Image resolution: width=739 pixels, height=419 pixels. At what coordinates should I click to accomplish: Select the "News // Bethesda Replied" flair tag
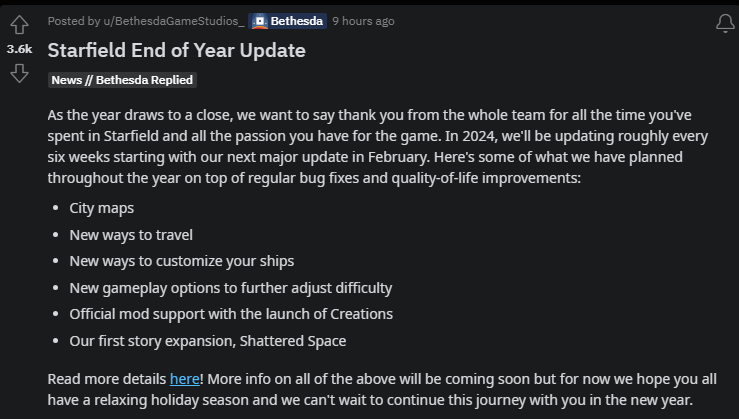pos(122,80)
